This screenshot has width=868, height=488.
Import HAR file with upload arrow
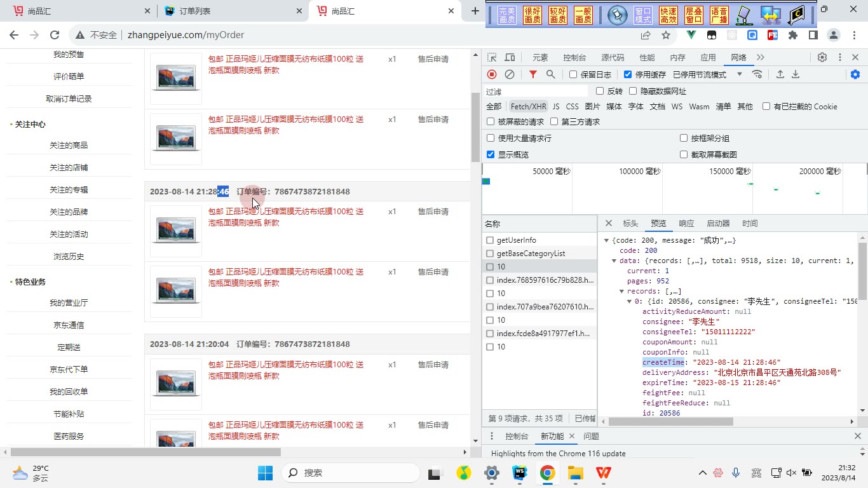click(x=780, y=74)
